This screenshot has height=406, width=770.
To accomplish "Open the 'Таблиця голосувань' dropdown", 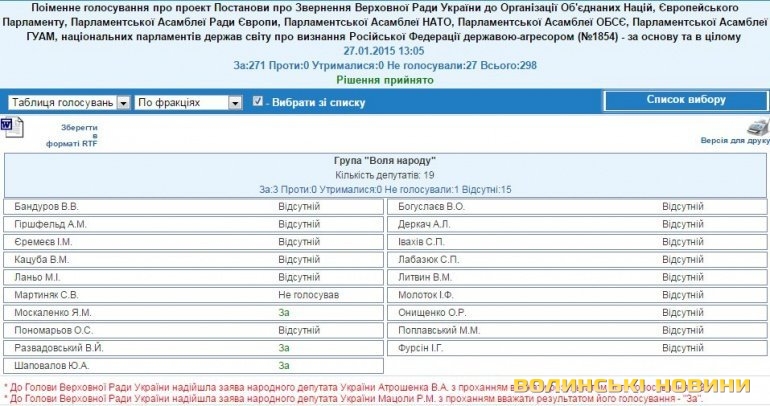I will (68, 102).
